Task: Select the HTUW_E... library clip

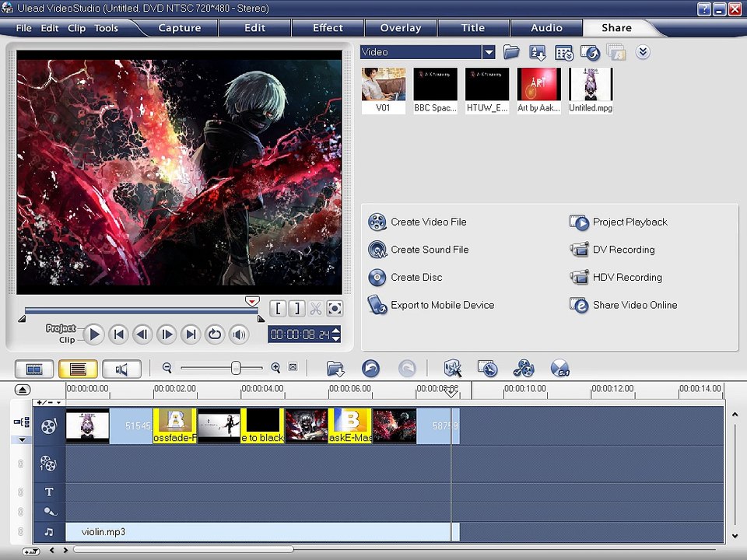Action: 487,90
